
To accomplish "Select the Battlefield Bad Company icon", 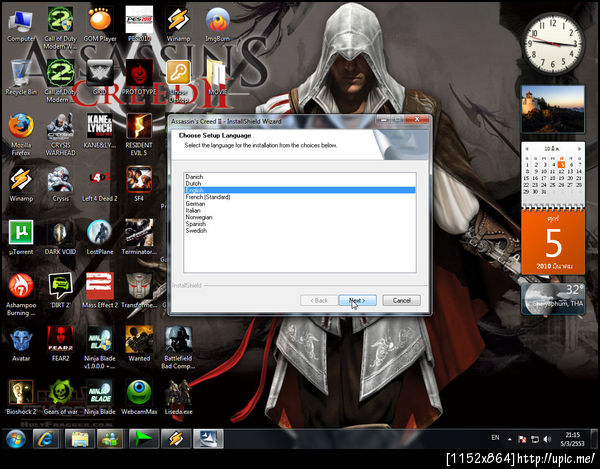I will [178, 347].
